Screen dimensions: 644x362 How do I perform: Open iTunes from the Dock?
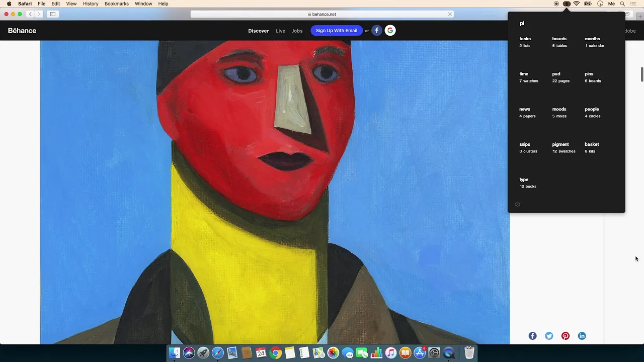pos(391,353)
